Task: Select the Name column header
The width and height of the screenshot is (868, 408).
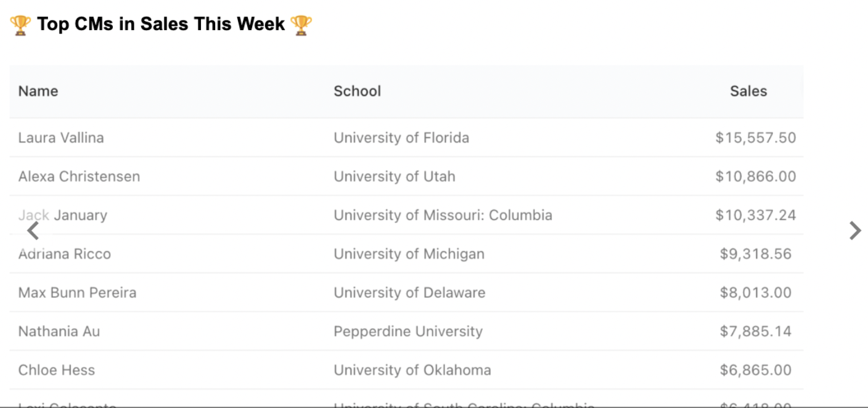Action: [x=38, y=91]
